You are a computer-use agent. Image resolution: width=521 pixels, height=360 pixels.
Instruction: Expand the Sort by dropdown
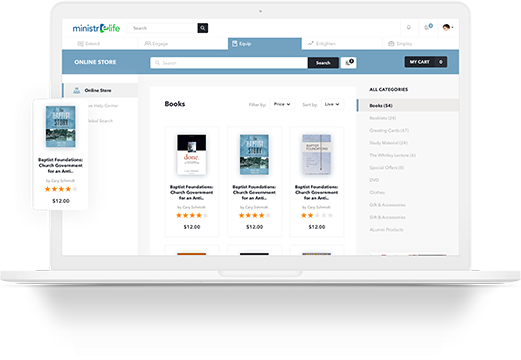[x=332, y=104]
